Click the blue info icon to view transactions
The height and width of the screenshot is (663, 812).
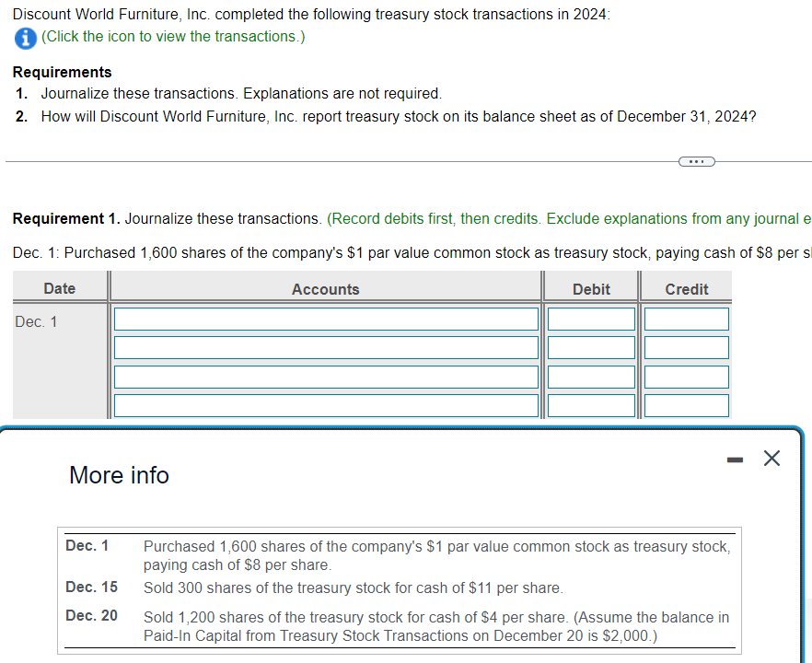26,39
